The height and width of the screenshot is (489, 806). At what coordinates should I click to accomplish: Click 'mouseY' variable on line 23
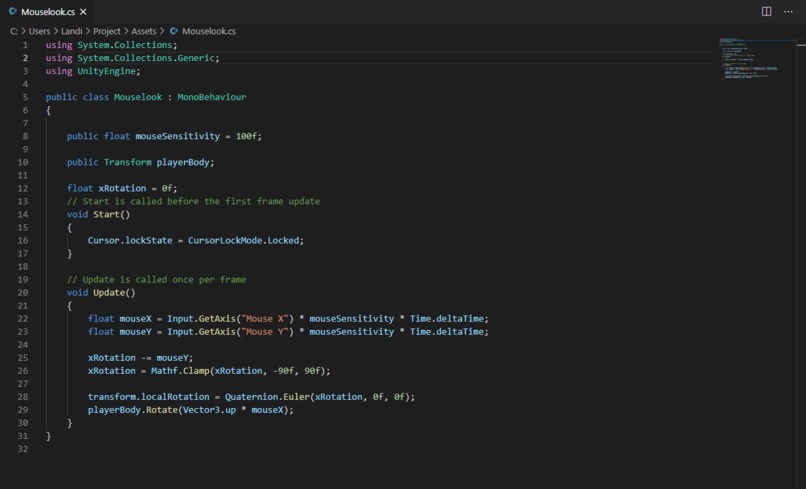click(135, 332)
